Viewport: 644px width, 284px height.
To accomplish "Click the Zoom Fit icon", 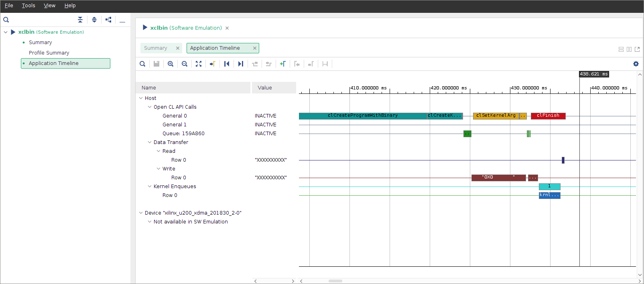I will tap(199, 64).
